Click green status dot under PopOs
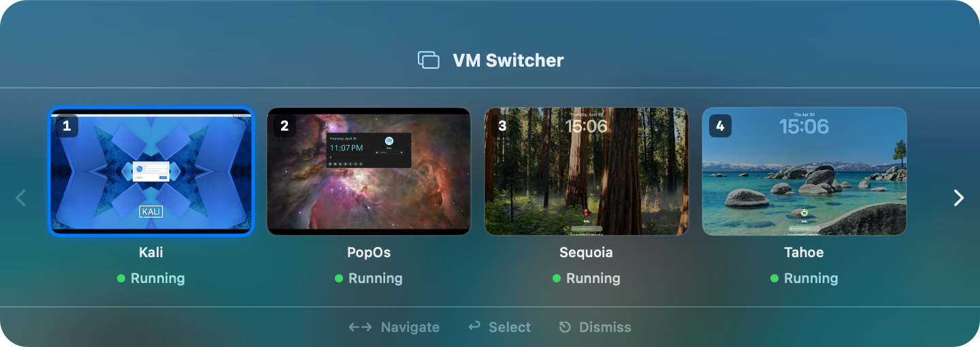Screen dimensions: 980x347 coord(339,278)
